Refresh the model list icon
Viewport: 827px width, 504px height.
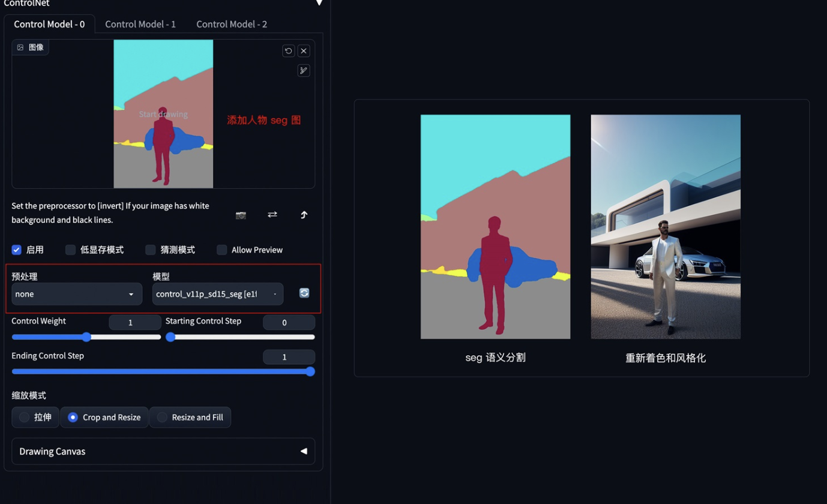click(x=304, y=293)
